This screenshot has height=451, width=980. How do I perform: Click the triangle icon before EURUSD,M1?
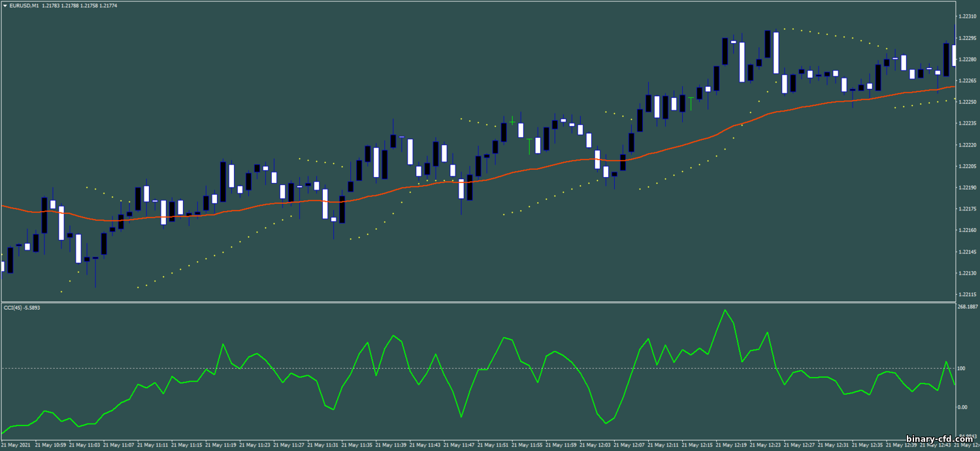coord(5,7)
